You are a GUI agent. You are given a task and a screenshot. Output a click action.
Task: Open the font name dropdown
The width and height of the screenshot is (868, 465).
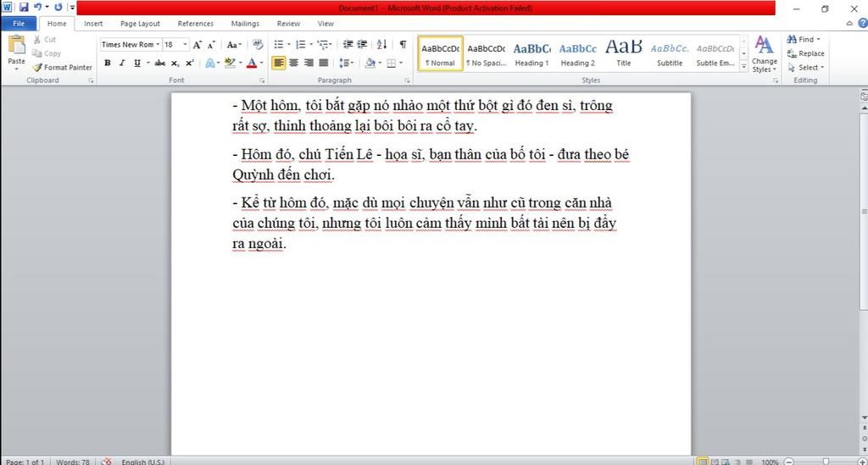(x=158, y=45)
